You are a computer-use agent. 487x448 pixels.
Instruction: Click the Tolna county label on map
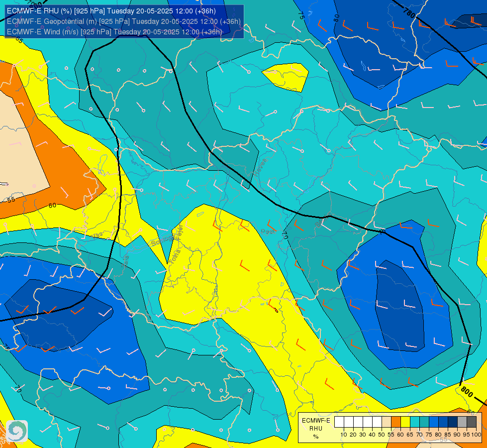(x=176, y=257)
